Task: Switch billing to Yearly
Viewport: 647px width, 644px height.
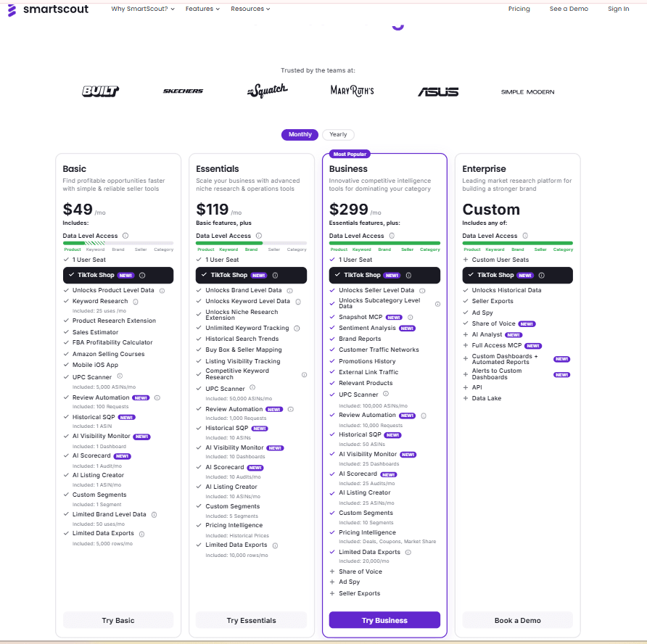Action: [338, 134]
